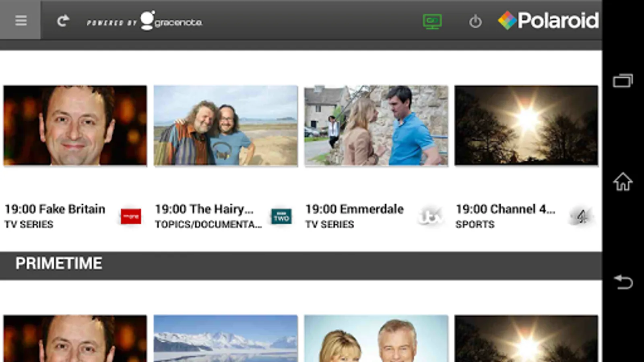Open the snowy mountains thumbnail under Primetime
Screen dimensions: 644x362
point(226,338)
